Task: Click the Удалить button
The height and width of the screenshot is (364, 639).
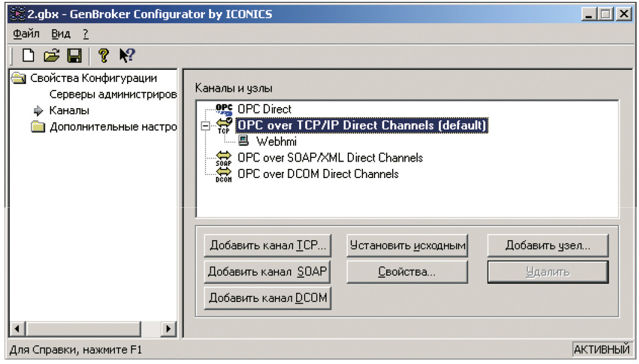Action: click(x=548, y=272)
